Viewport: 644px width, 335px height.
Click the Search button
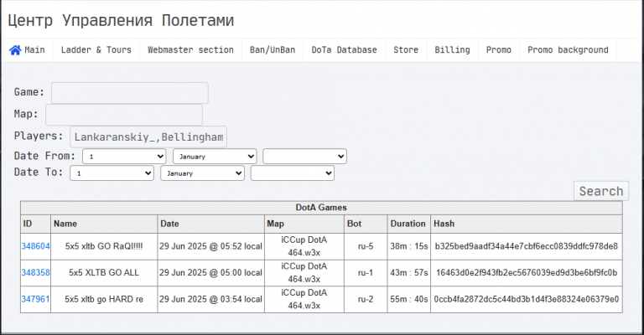[x=601, y=191]
